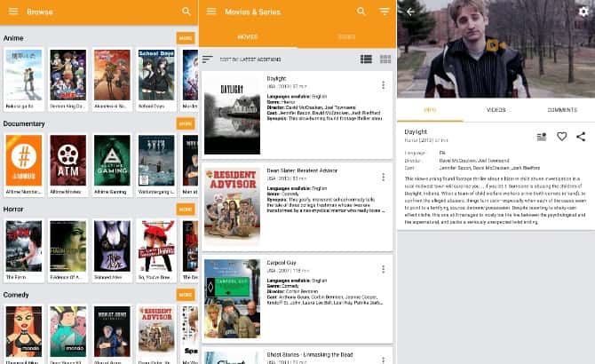Image resolution: width=595 pixels, height=364 pixels.
Task: Tap More button for Documentary category
Action: (x=186, y=124)
